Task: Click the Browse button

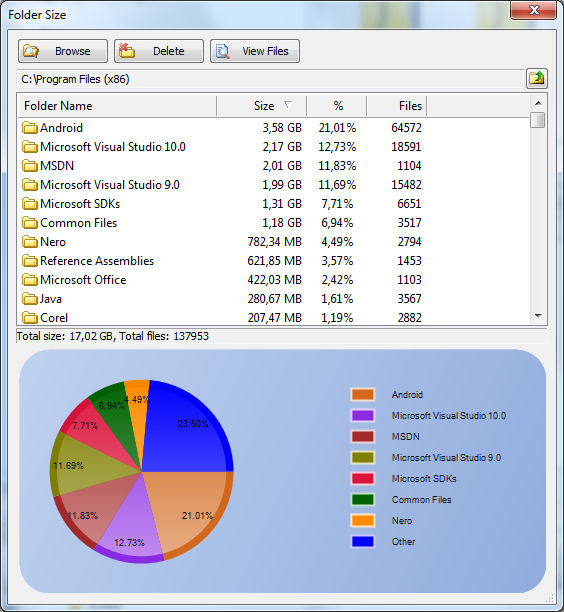Action: [63, 51]
